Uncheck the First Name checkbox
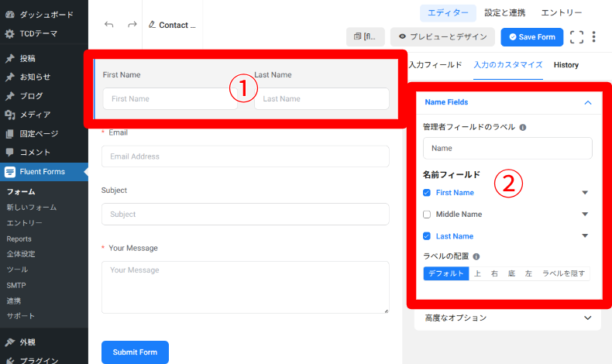This screenshot has width=612, height=364. tap(427, 193)
